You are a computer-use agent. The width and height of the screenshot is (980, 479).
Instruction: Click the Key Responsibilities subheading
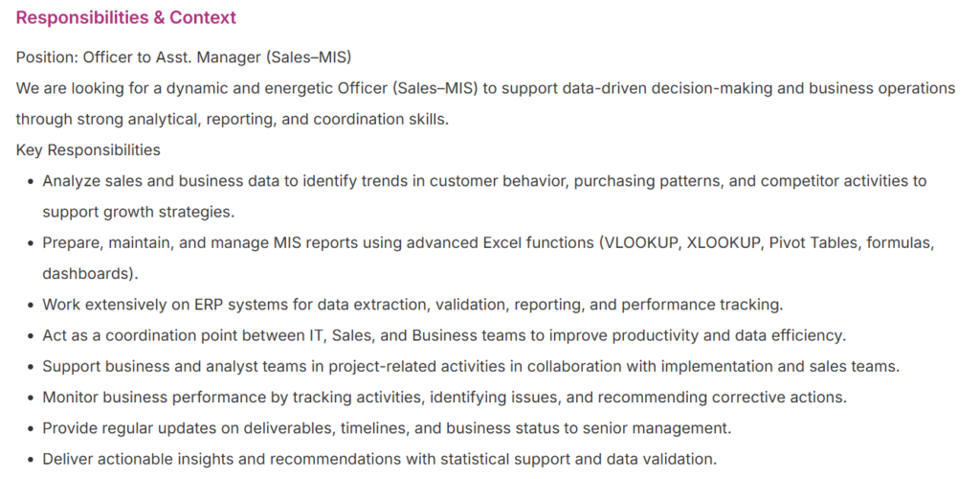point(88,150)
